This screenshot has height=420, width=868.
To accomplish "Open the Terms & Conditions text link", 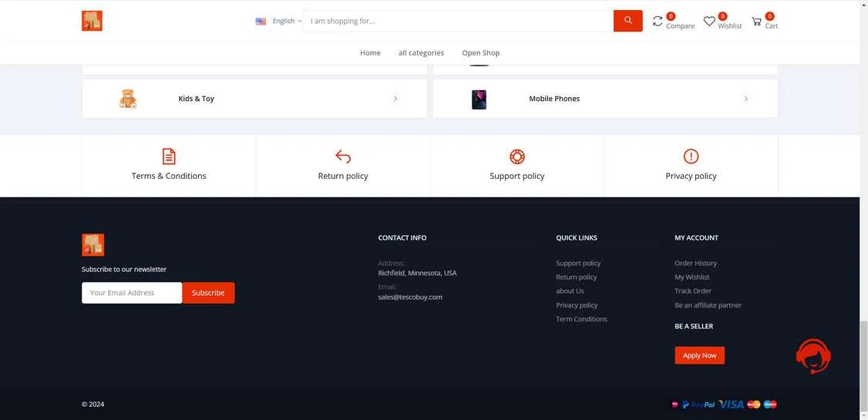I will (x=169, y=176).
